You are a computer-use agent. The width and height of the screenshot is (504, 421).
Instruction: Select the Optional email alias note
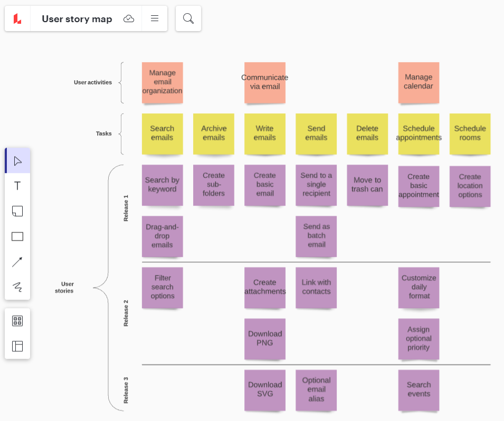tap(316, 390)
